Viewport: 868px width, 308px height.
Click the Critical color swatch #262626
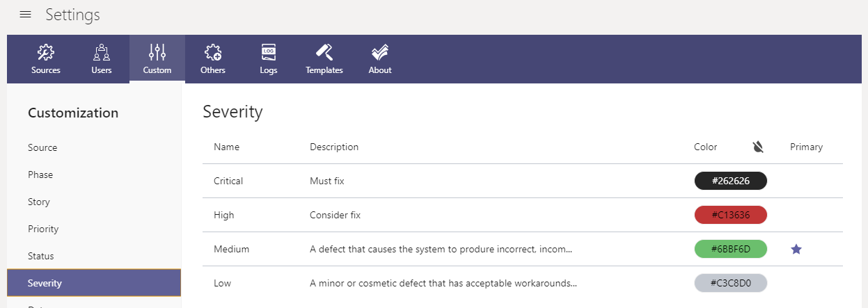[730, 181]
